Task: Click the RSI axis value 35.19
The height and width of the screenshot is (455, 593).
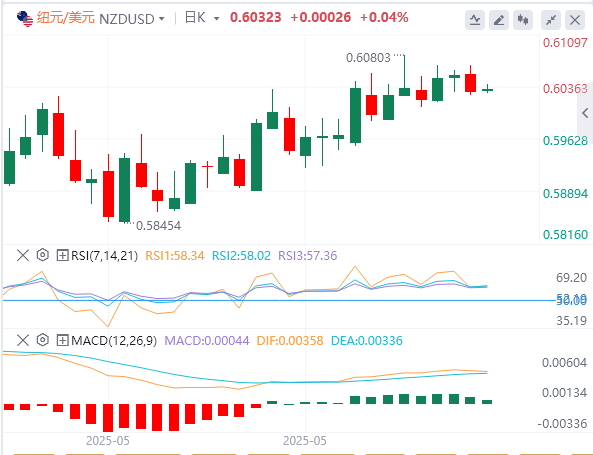Action: pos(571,321)
